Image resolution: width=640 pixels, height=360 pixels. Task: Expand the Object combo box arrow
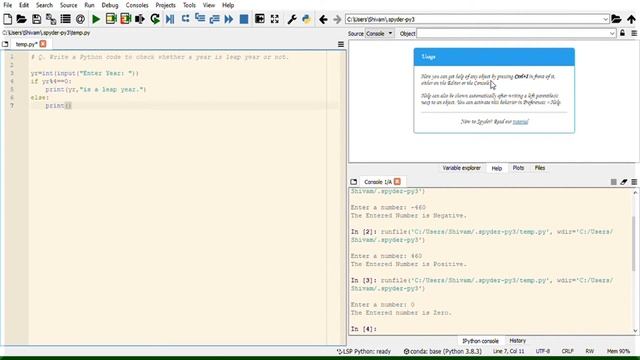612,33
